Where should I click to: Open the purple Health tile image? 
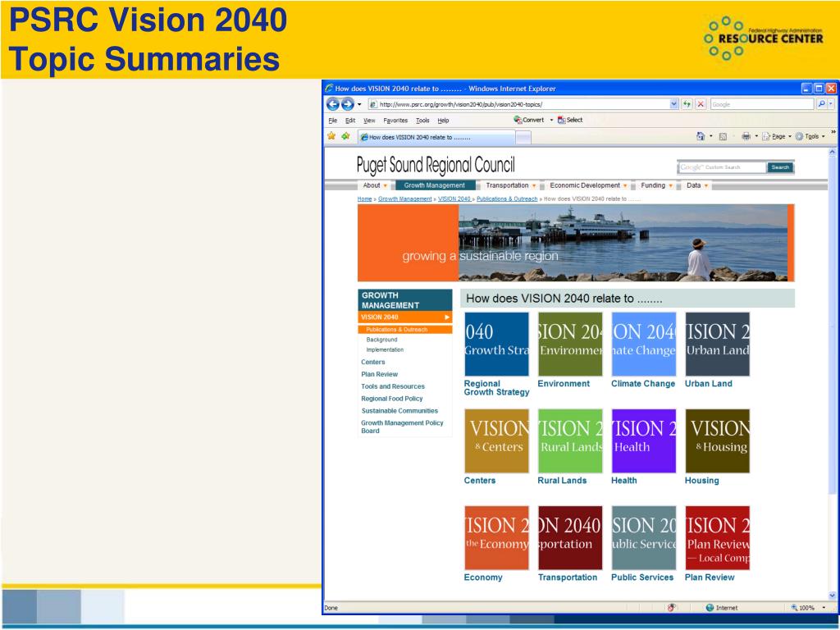coord(643,441)
